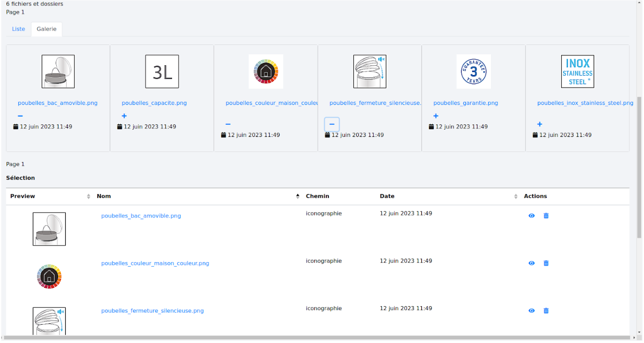Sort the table by the Nom column

pos(104,196)
